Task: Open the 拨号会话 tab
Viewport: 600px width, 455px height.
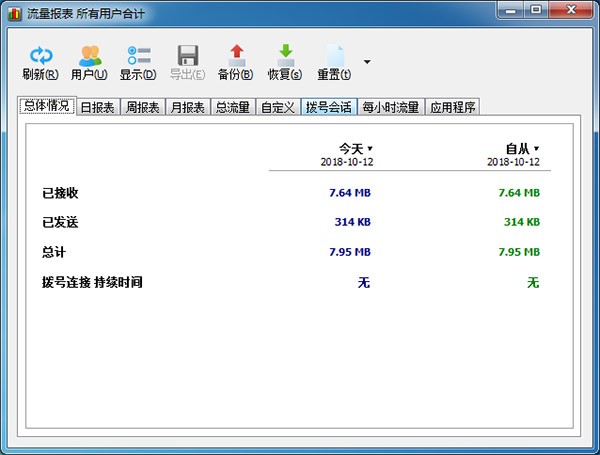Action: click(328, 107)
